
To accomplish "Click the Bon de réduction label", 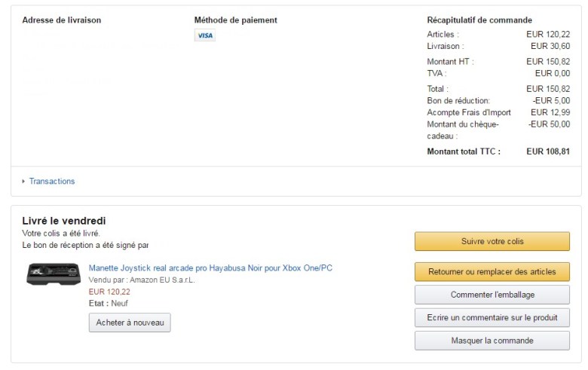I will click(x=458, y=101).
